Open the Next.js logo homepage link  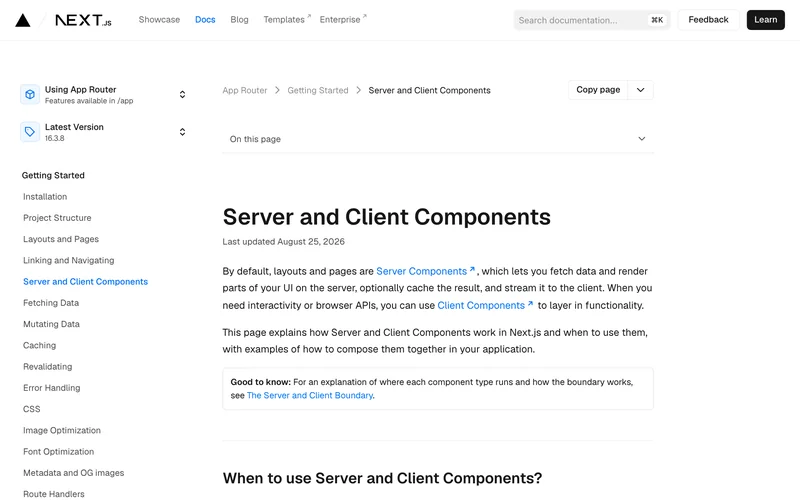coord(83,20)
